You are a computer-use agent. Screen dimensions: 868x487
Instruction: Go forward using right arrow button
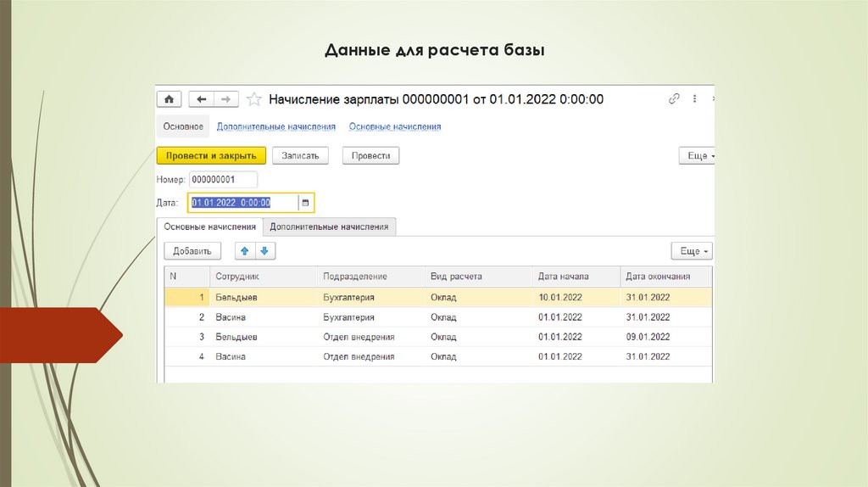click(x=225, y=99)
